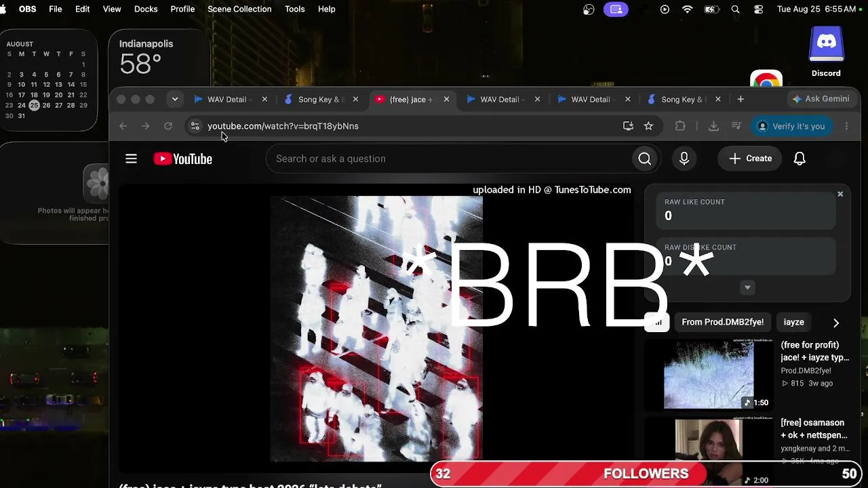Viewport: 868px width, 488px height.
Task: Click the purple screen sharing menu bar icon
Action: click(616, 9)
